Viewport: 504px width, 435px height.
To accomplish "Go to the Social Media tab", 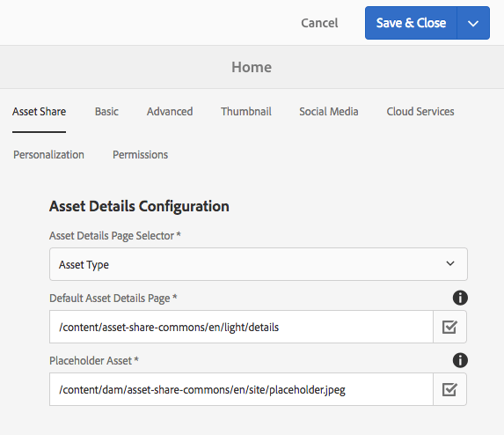I will tap(329, 112).
